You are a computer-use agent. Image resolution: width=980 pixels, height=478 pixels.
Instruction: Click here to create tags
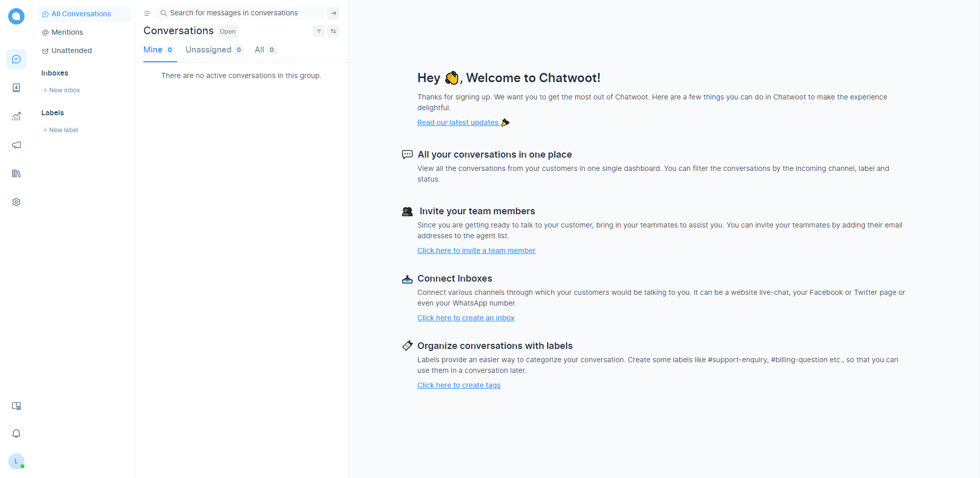459,385
